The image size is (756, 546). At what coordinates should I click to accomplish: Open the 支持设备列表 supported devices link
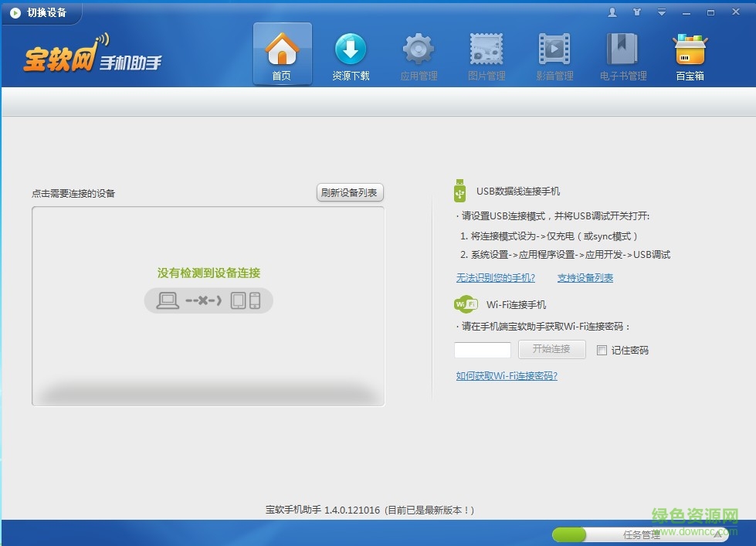(585, 277)
